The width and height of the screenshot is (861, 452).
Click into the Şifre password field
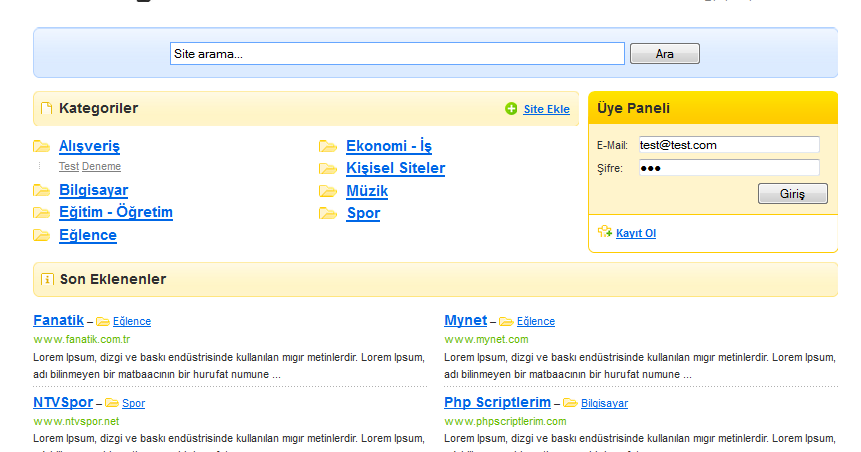729,168
